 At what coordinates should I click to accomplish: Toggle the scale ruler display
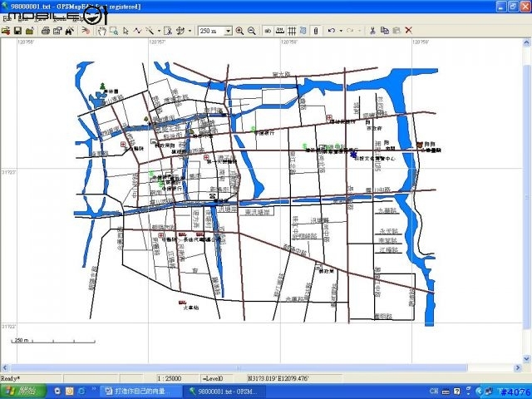click(279, 31)
